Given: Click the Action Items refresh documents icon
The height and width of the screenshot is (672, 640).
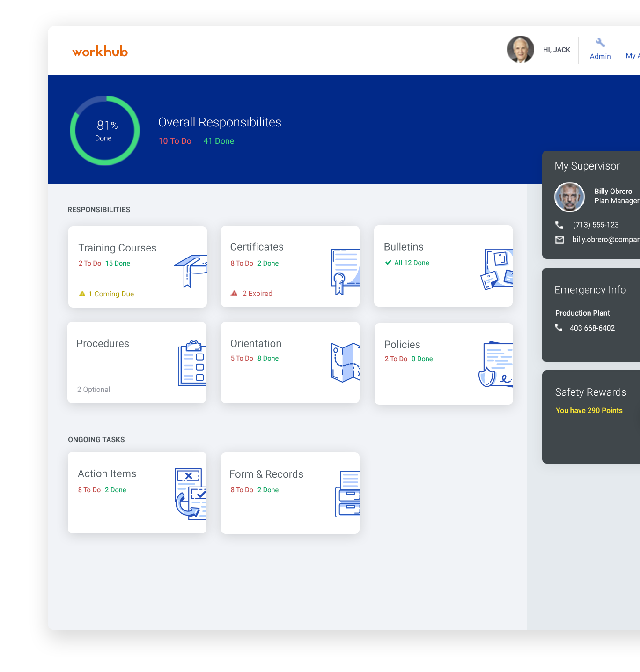Looking at the screenshot, I should point(191,494).
